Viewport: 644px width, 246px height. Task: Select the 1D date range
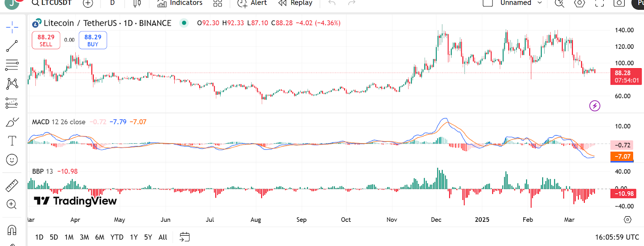pos(39,237)
